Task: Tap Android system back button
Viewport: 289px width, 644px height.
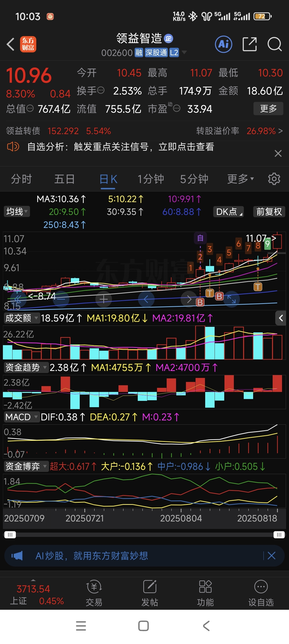Action: tap(206, 626)
